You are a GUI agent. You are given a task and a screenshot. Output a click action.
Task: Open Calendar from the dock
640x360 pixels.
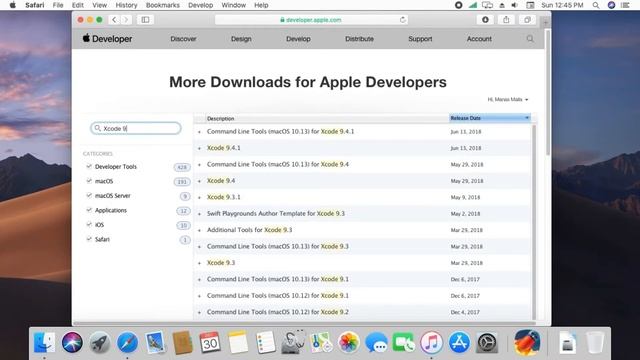(x=210, y=342)
